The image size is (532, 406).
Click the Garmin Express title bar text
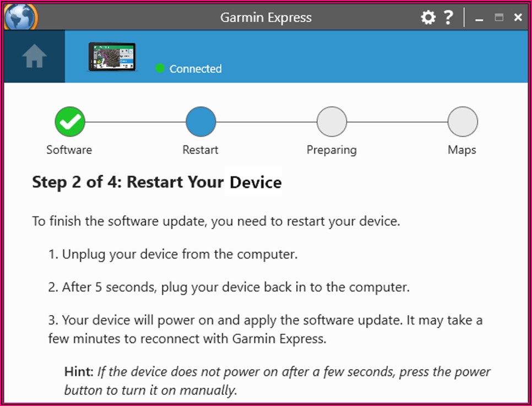(x=266, y=18)
